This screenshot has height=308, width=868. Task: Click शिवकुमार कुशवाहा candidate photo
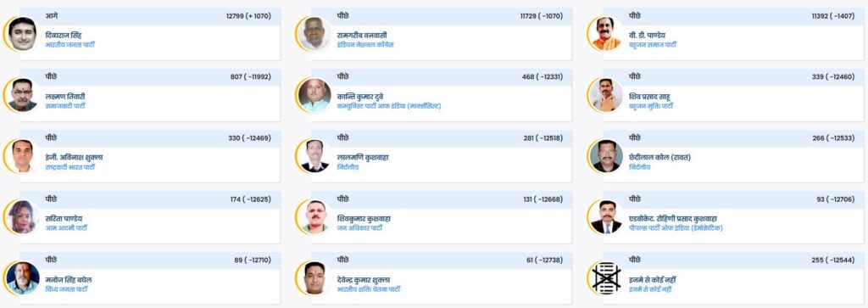(314, 217)
